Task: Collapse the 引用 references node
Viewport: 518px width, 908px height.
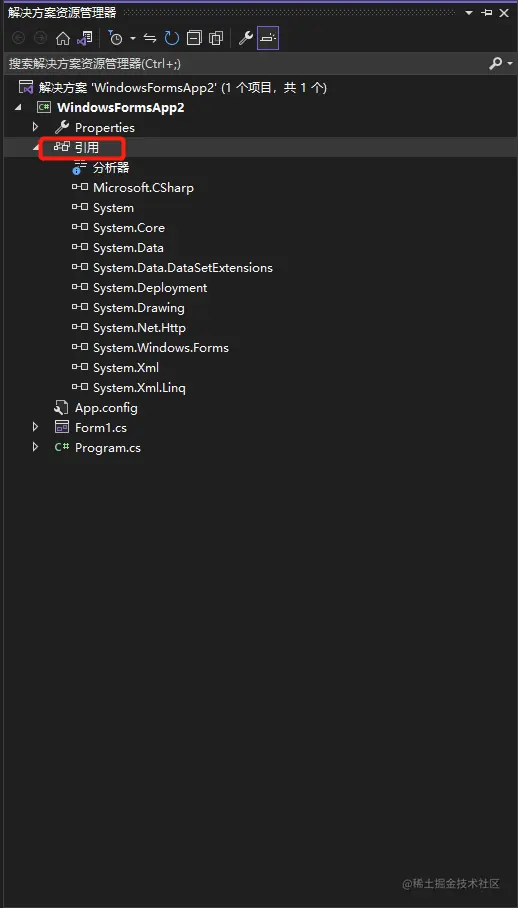Action: [x=35, y=147]
